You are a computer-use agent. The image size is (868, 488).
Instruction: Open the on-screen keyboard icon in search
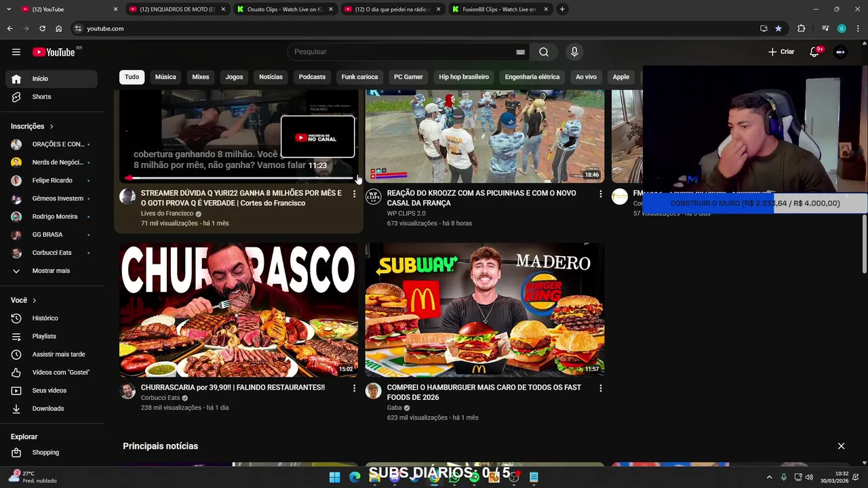(520, 52)
